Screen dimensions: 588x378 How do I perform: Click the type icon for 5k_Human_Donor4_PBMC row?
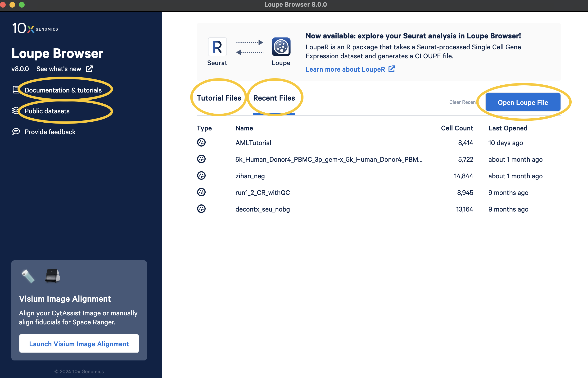tap(201, 159)
